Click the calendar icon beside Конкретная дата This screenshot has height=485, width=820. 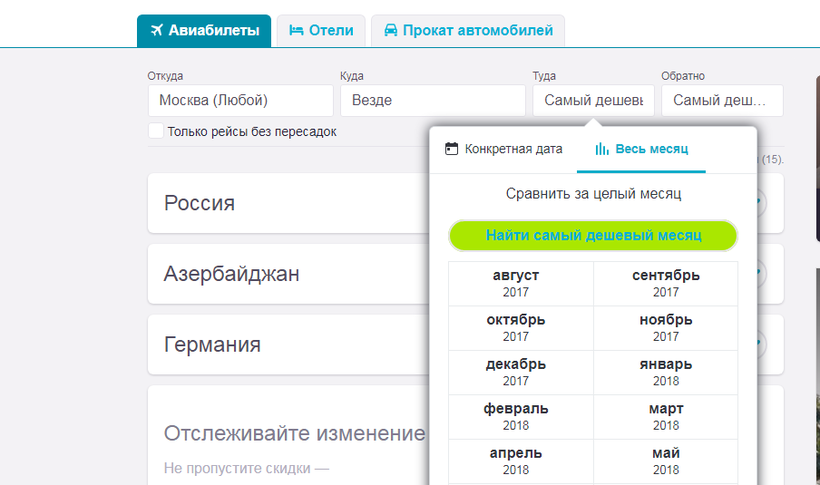click(452, 149)
